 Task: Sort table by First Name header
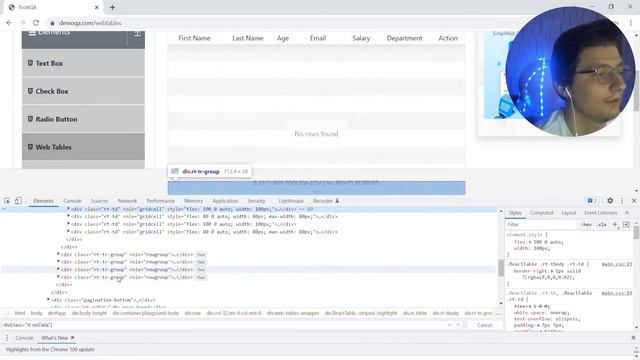pos(194,38)
